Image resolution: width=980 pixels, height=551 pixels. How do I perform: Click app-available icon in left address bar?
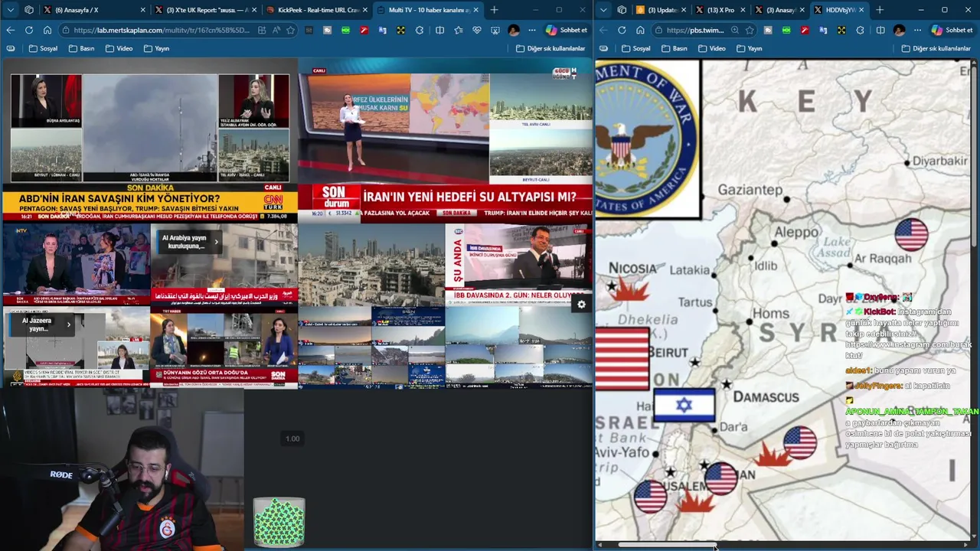point(262,30)
